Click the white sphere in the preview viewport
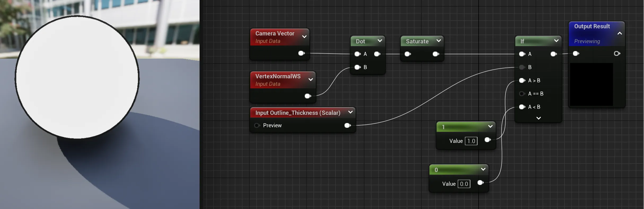 click(x=77, y=77)
